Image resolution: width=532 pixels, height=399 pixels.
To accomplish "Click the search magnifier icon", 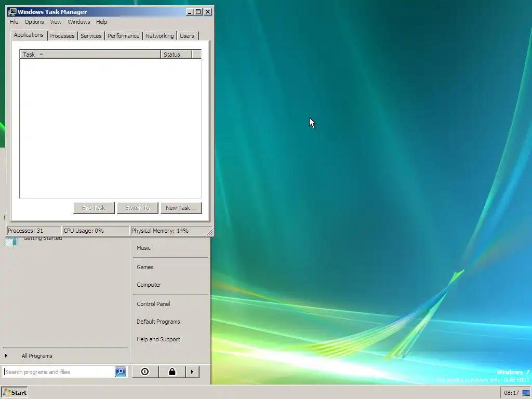I will [x=121, y=372].
